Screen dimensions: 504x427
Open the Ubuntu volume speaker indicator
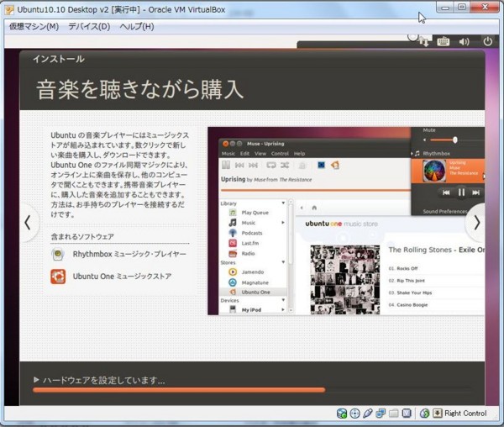point(465,42)
